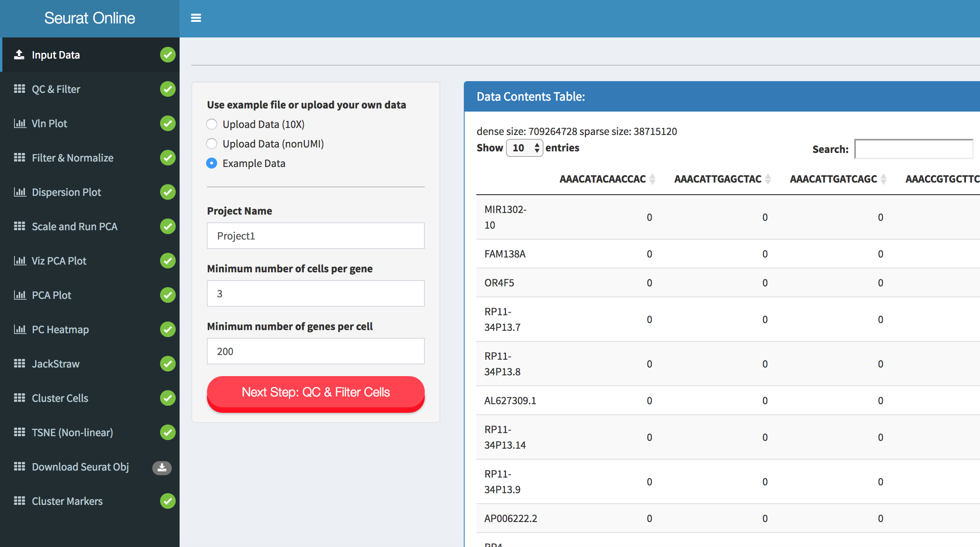980x547 pixels.
Task: Sort by the AAACATACAACCAC column arrows
Action: tap(652, 179)
